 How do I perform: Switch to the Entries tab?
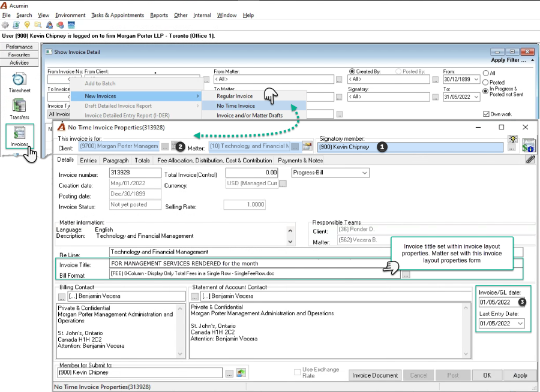pyautogui.click(x=88, y=161)
